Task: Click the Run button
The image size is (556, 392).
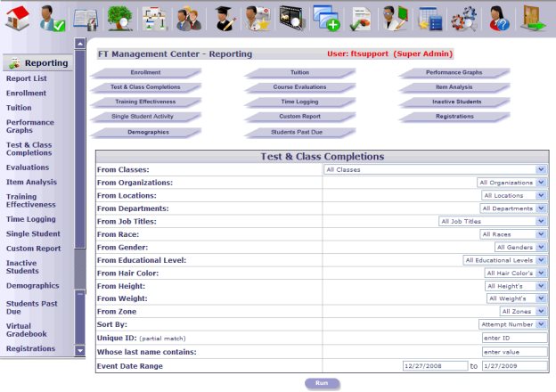Action: (322, 383)
